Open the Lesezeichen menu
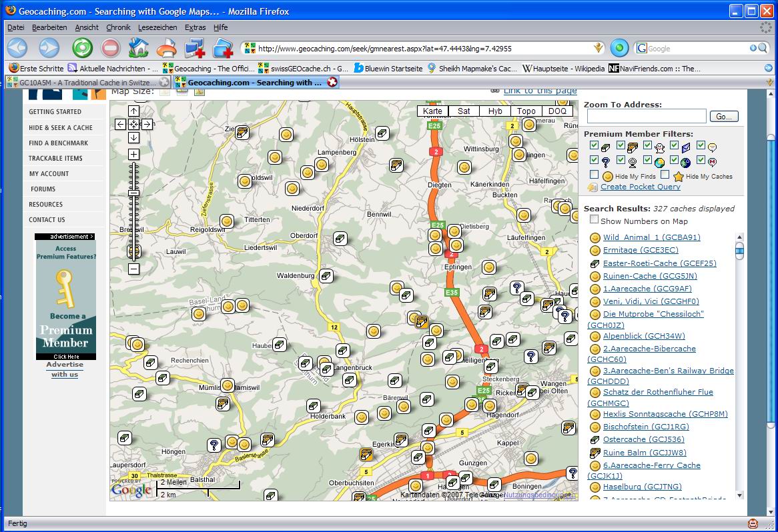The image size is (778, 532). pyautogui.click(x=157, y=27)
